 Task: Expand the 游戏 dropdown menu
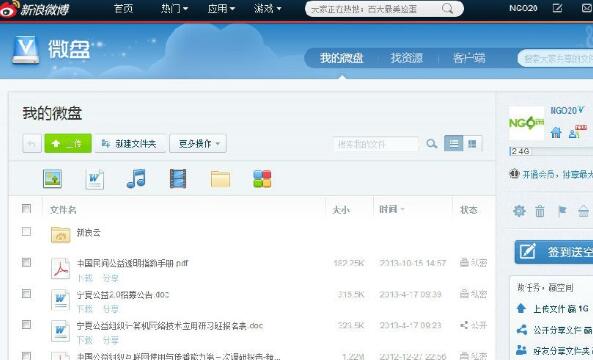click(268, 8)
